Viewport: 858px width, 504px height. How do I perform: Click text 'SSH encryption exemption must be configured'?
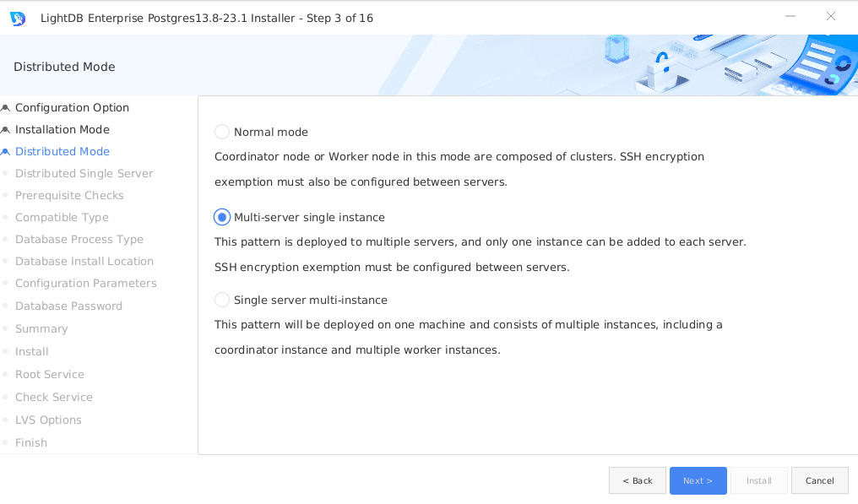click(392, 267)
